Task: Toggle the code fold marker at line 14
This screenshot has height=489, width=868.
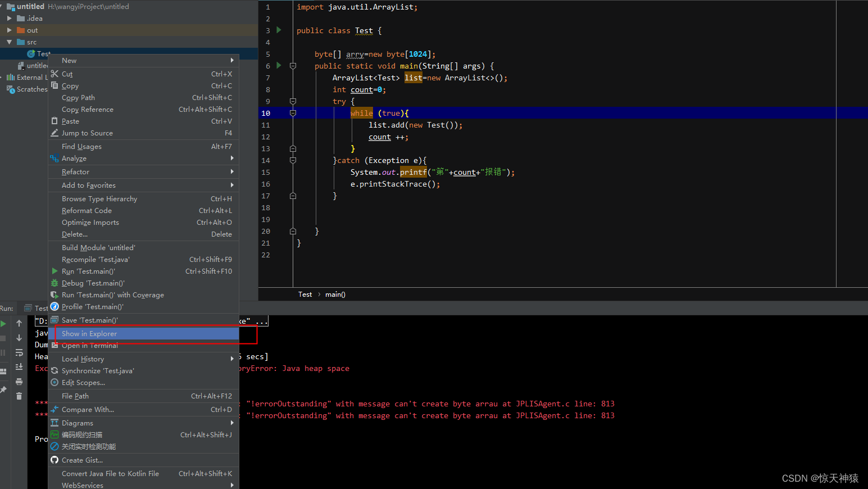Action: click(293, 160)
